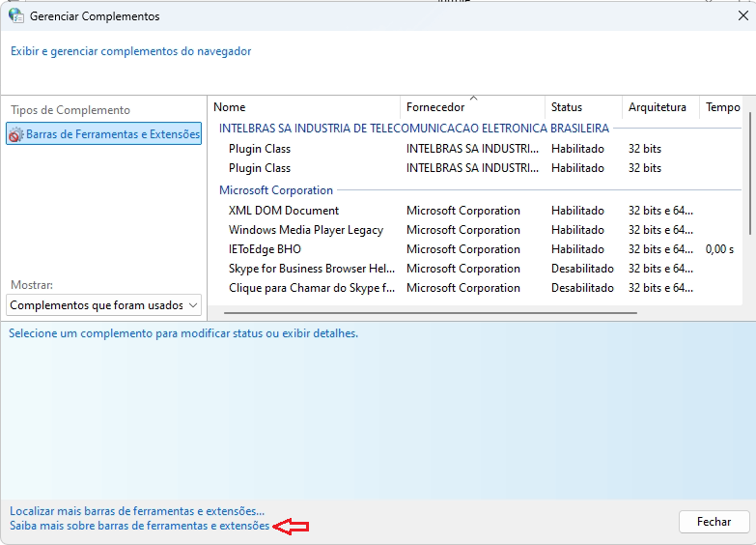Click the Arquitetura column header
The width and height of the screenshot is (756, 545).
coord(658,107)
